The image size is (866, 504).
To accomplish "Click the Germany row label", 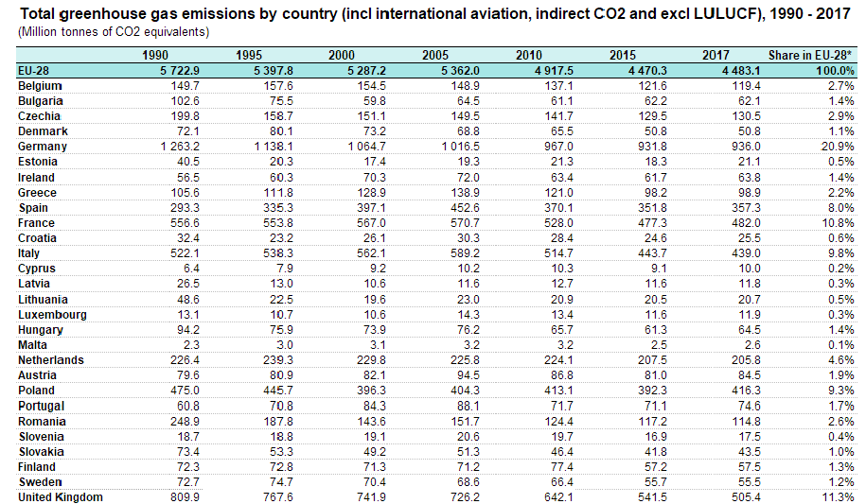I will [x=43, y=147].
